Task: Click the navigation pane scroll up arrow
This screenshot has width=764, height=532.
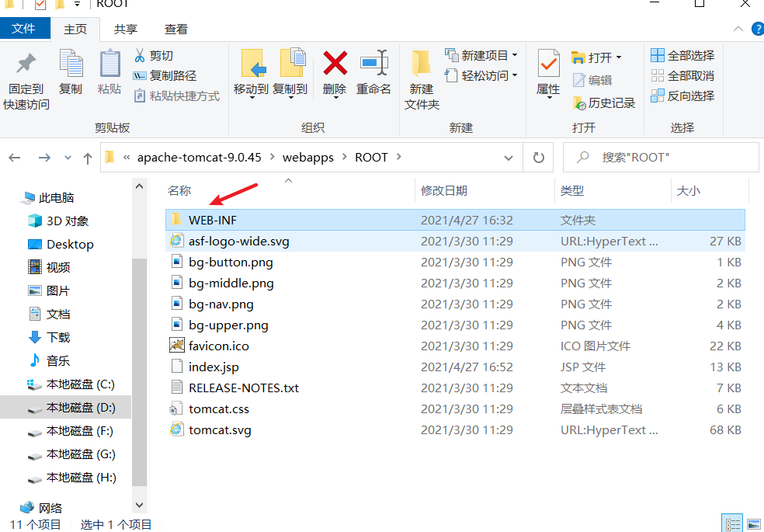Action: pyautogui.click(x=139, y=186)
